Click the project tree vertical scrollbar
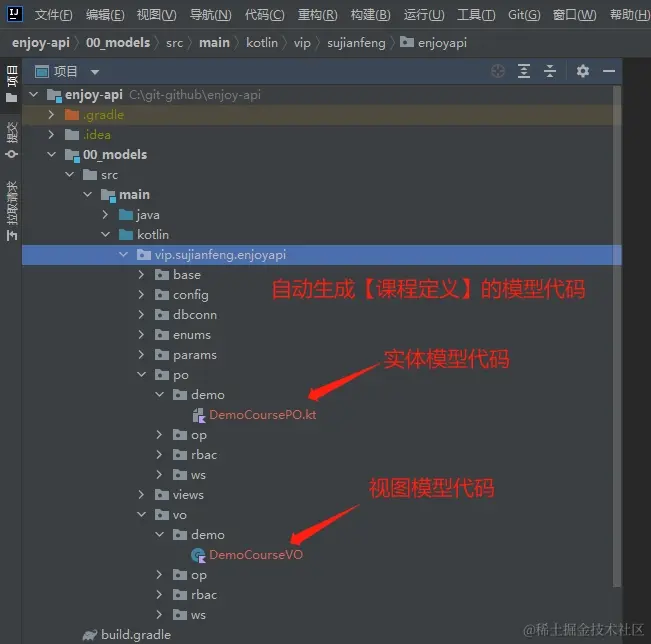Screen dimensions: 651x644 [x=617, y=336]
